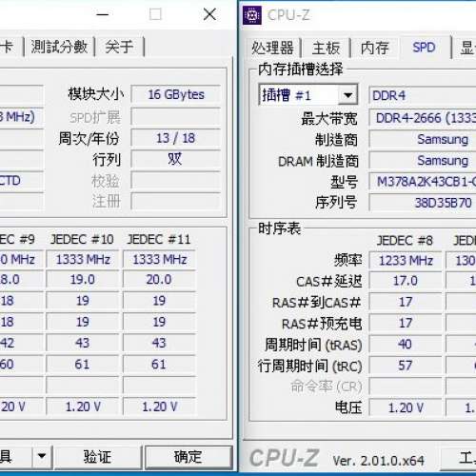Screen dimensions: 476x476
Task: Click the JEDEC #10 CAS latency 19.0 cell
Action: point(83,280)
